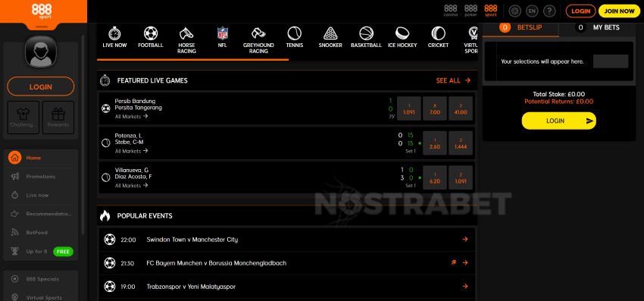Open Horse Racing category
The width and height of the screenshot is (644, 301).
pyautogui.click(x=186, y=40)
